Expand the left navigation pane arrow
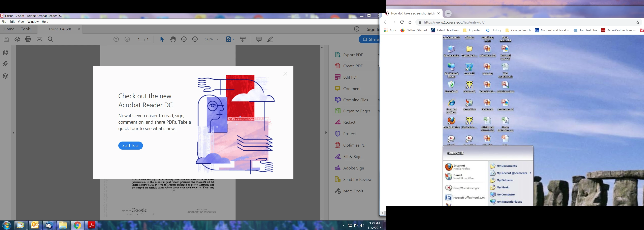Screen dimensions: 644x230 [x=14, y=133]
